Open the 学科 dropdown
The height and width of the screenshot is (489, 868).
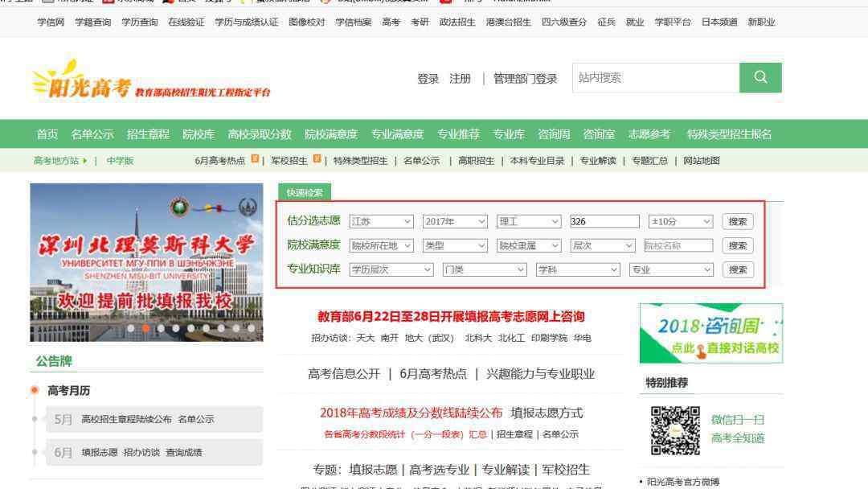pyautogui.click(x=577, y=269)
